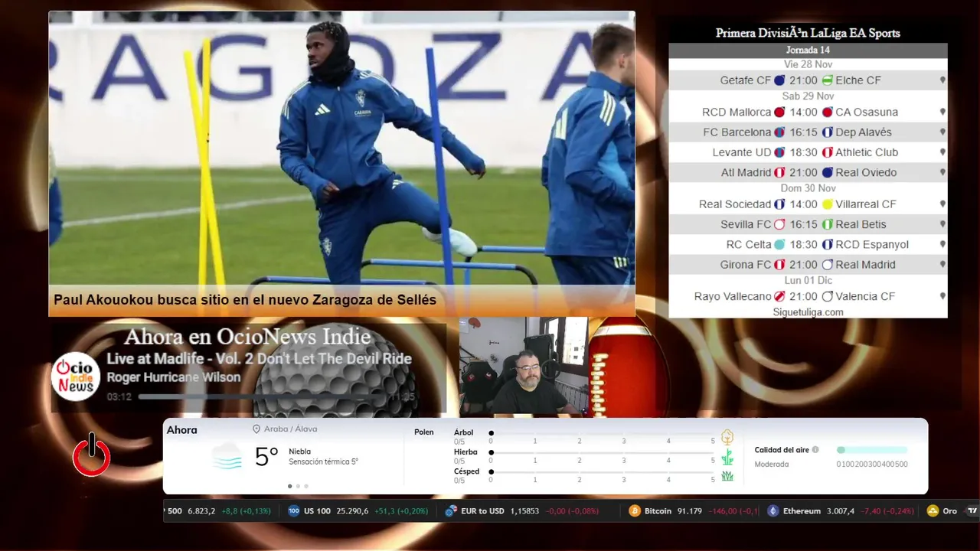Click the Ethereum icon in ticker
This screenshot has height=551, width=980.
[773, 511]
